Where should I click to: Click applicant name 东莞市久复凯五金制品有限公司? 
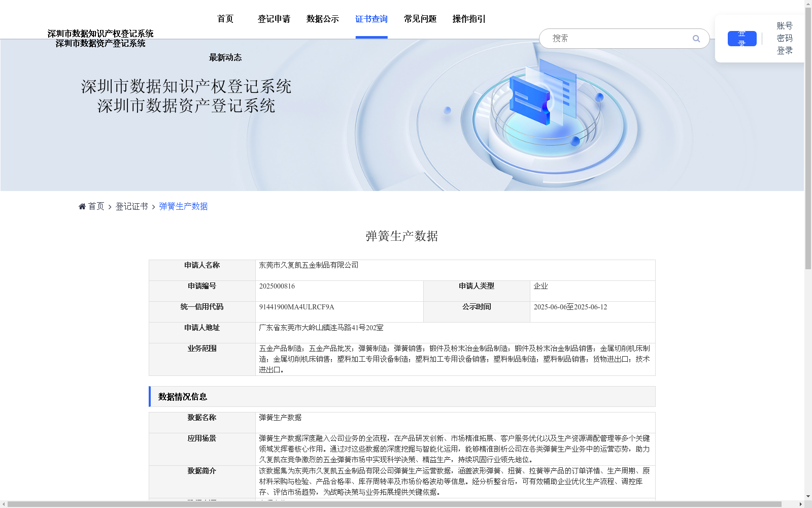(309, 265)
